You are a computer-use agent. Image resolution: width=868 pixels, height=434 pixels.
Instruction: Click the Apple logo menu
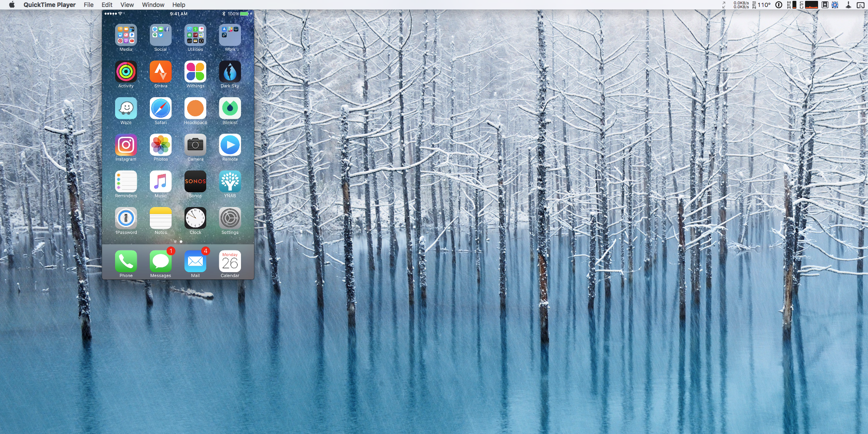click(x=12, y=5)
